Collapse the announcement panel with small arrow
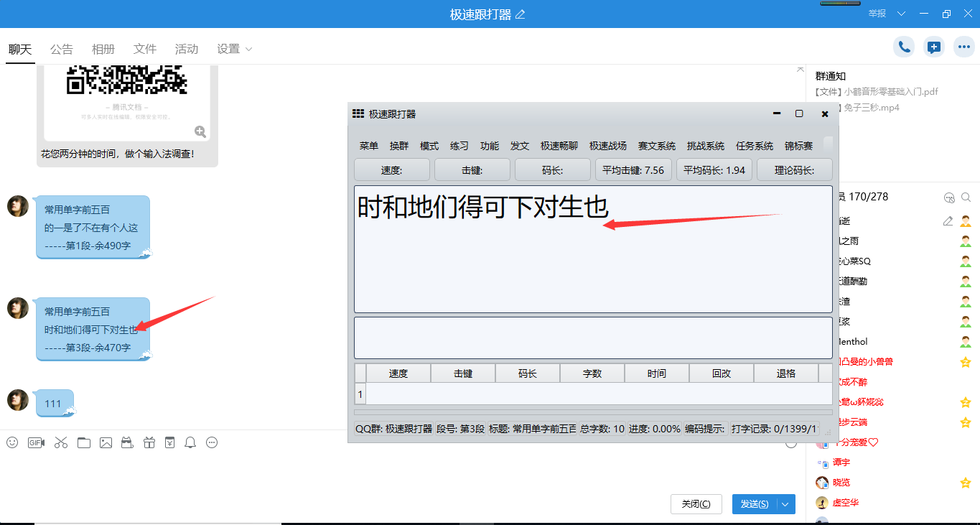 tap(801, 69)
